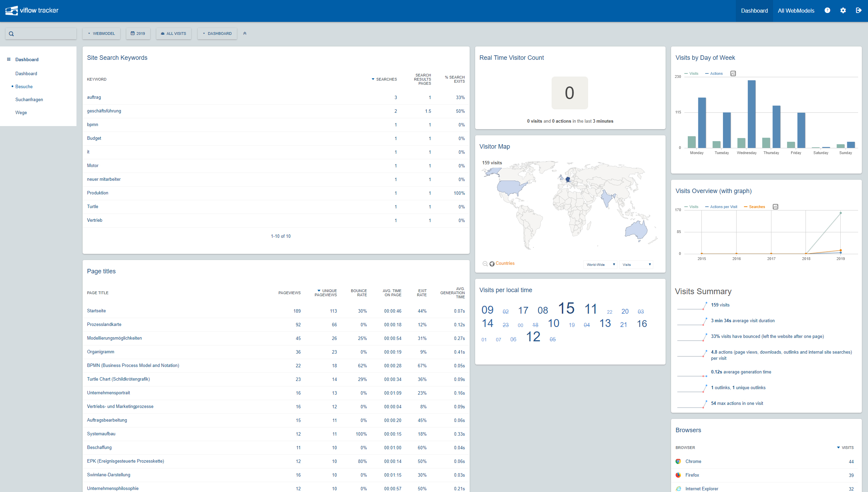Select Wege in the sidebar
Image resolution: width=868 pixels, height=492 pixels.
(21, 112)
